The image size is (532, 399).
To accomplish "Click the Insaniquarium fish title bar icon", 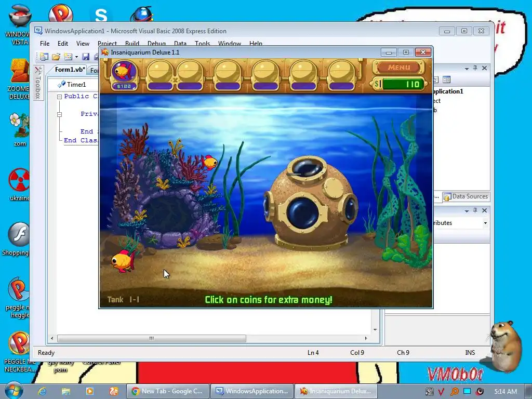I will tap(105, 52).
